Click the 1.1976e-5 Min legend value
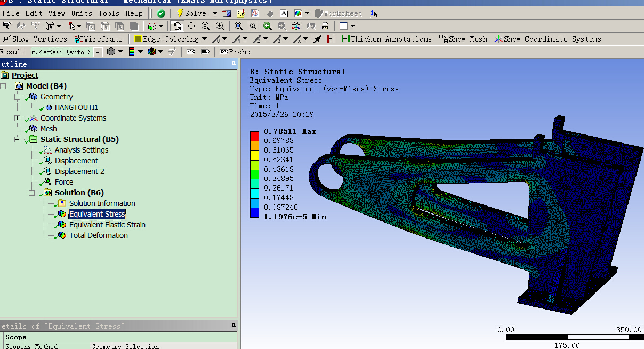The image size is (644, 349). [x=295, y=217]
